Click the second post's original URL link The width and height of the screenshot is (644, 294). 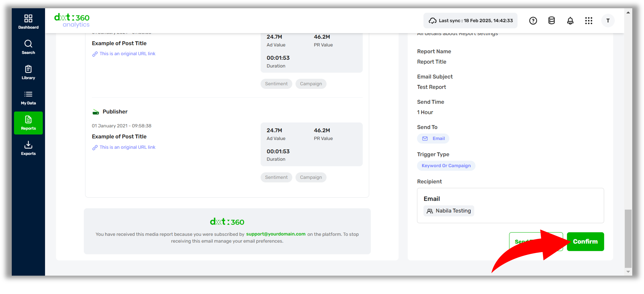(127, 147)
